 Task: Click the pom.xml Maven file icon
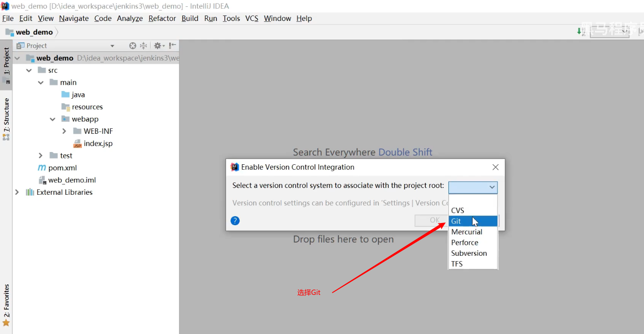[x=42, y=168]
